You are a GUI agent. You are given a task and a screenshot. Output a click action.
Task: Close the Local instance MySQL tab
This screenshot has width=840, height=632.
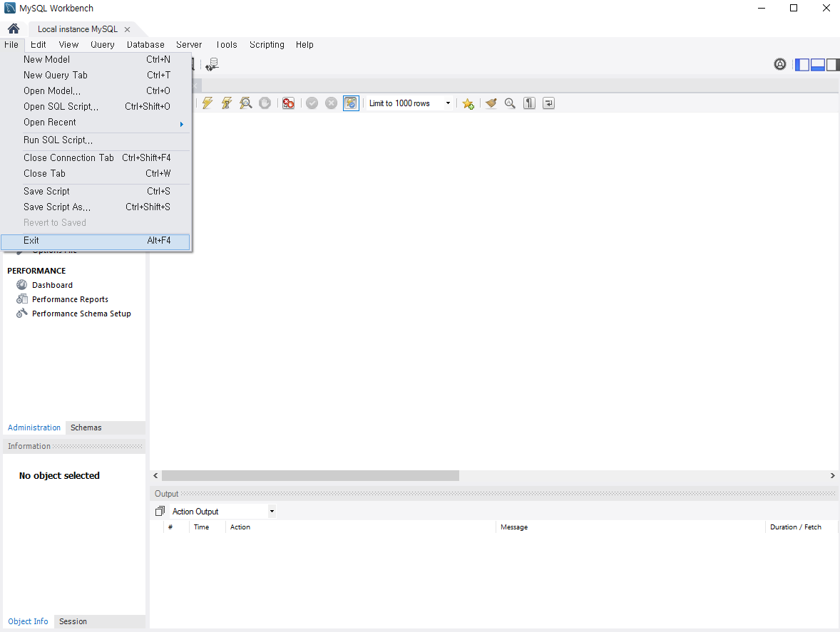click(x=127, y=29)
